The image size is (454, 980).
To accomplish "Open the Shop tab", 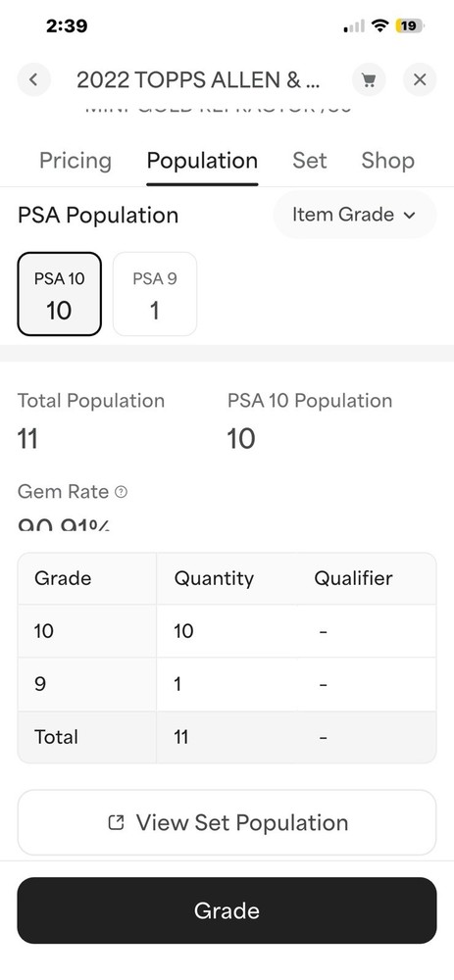I will coord(387,161).
